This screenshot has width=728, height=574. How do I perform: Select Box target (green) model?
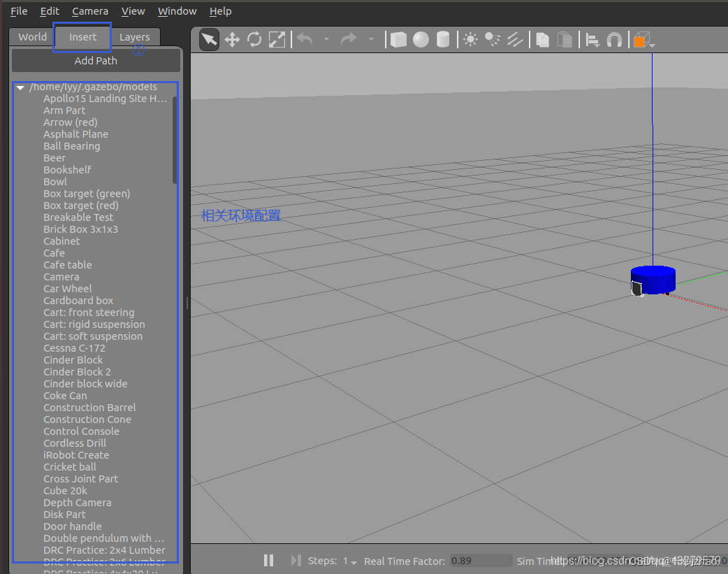87,194
